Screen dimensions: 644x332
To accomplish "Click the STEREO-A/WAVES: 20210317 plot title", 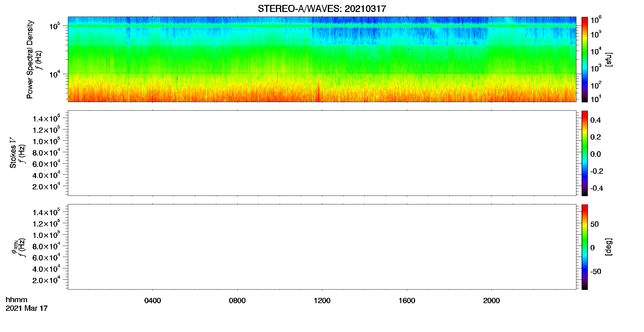I will tap(322, 9).
